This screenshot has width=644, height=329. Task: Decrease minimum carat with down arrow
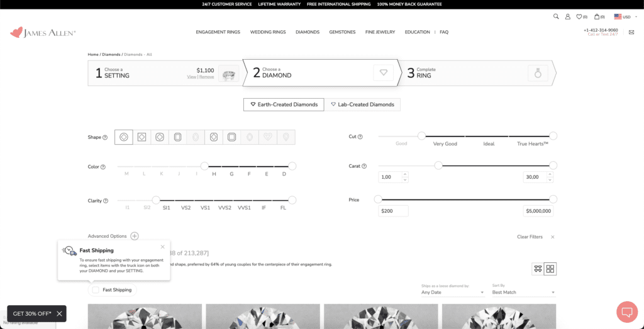tap(405, 180)
